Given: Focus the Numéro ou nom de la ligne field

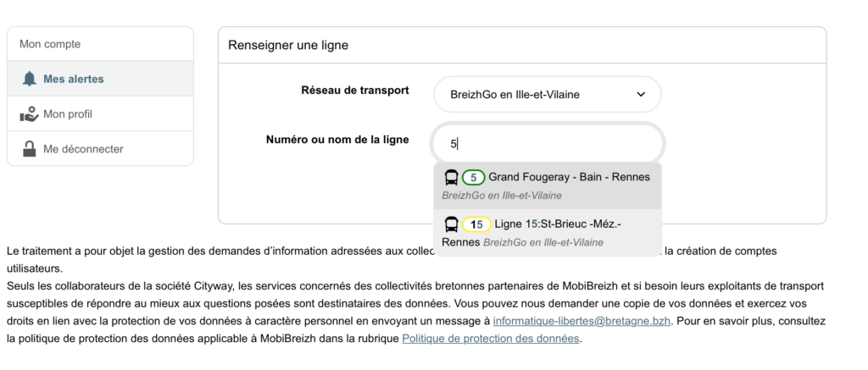Looking at the screenshot, I should tap(548, 144).
